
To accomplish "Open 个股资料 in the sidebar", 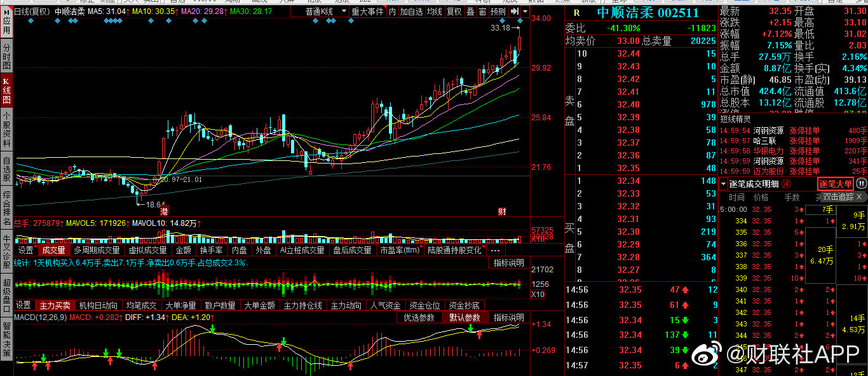I will [6, 128].
